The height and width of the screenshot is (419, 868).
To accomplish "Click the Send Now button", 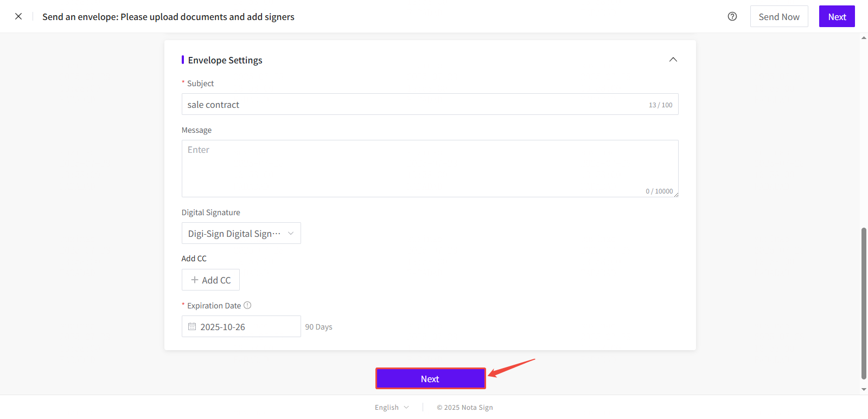I will [778, 16].
